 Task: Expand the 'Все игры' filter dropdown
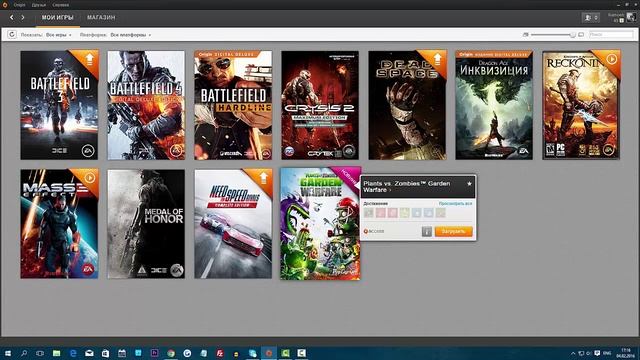click(x=58, y=35)
